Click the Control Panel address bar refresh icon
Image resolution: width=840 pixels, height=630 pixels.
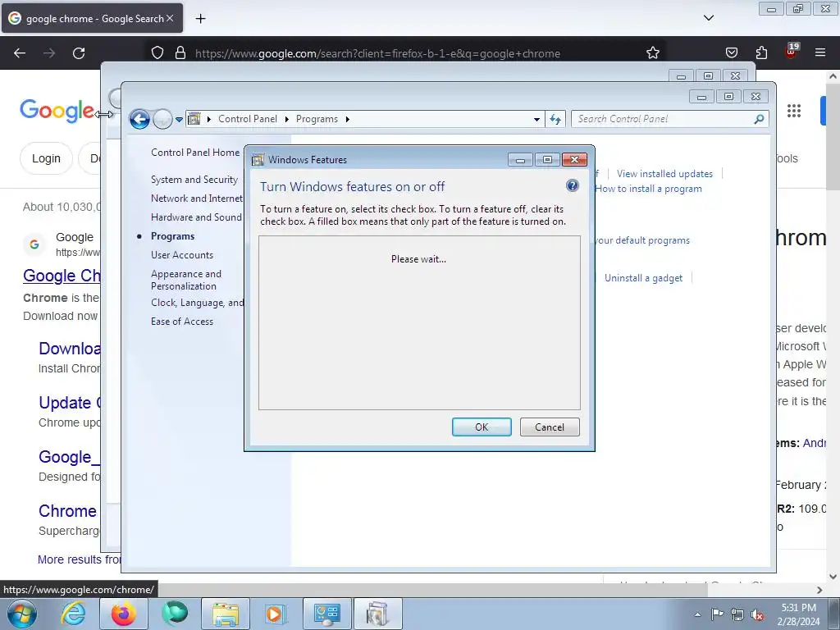point(555,119)
